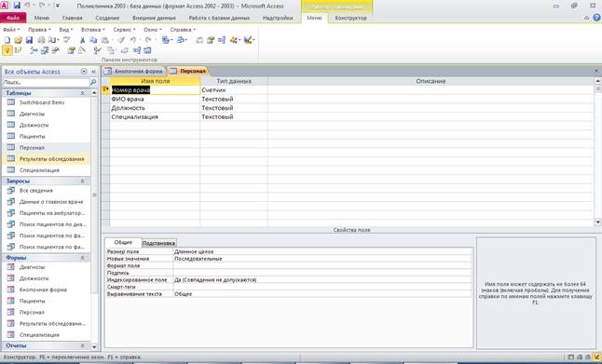Switch to the Подстановка properties tab
The image size is (602, 364).
(159, 243)
